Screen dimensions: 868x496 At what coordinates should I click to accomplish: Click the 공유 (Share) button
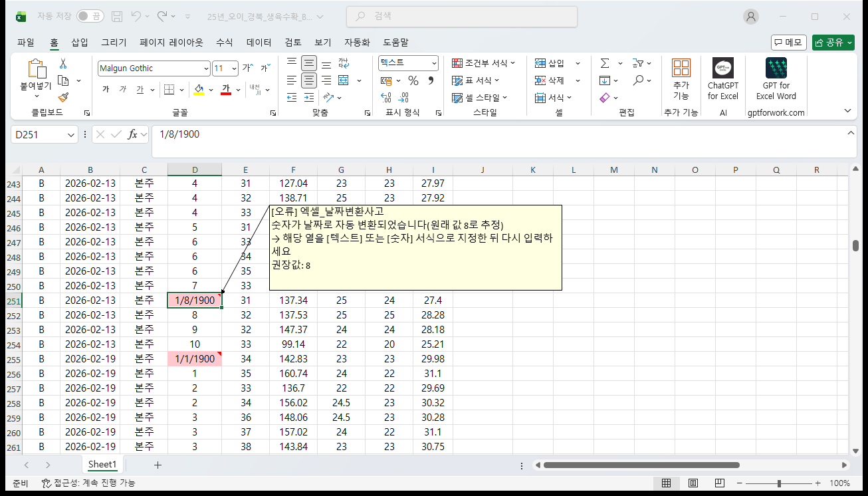click(833, 43)
